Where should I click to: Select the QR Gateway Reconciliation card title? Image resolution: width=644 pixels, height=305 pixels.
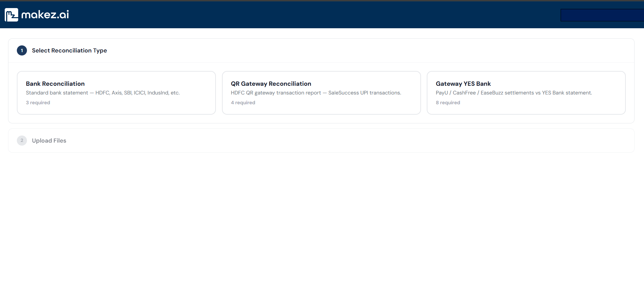click(x=271, y=84)
